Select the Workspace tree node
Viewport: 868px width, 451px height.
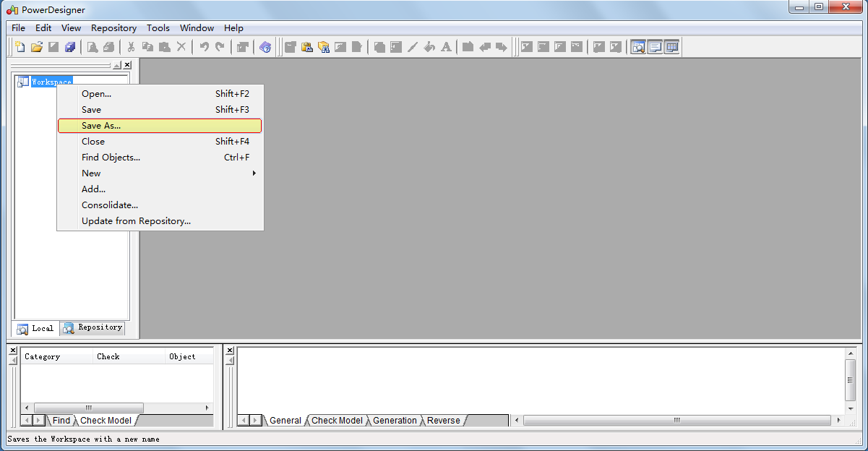click(51, 82)
